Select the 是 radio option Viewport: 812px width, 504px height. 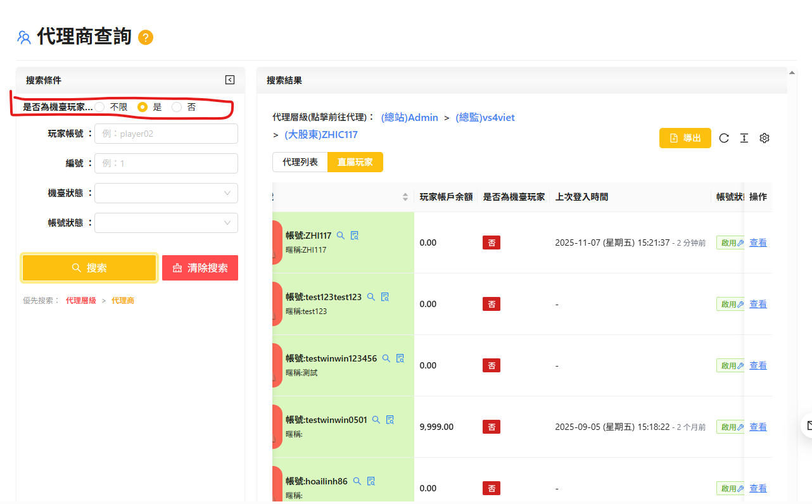point(143,107)
